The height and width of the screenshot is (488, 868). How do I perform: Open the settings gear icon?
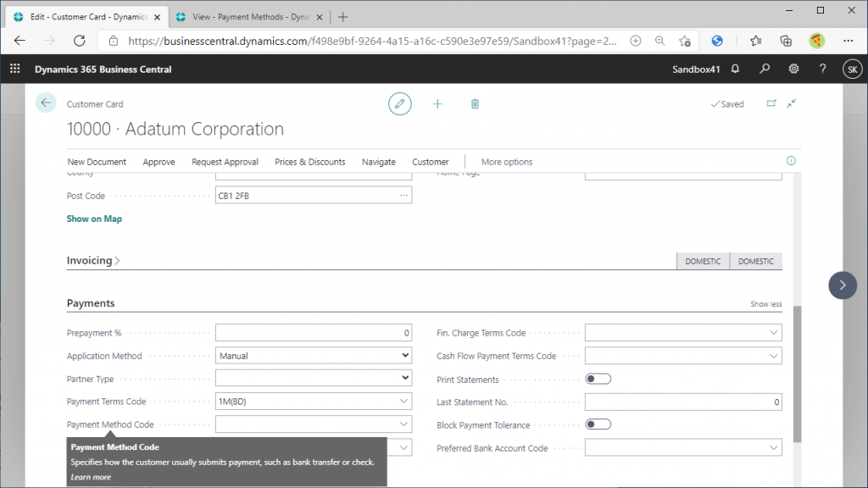coord(793,69)
